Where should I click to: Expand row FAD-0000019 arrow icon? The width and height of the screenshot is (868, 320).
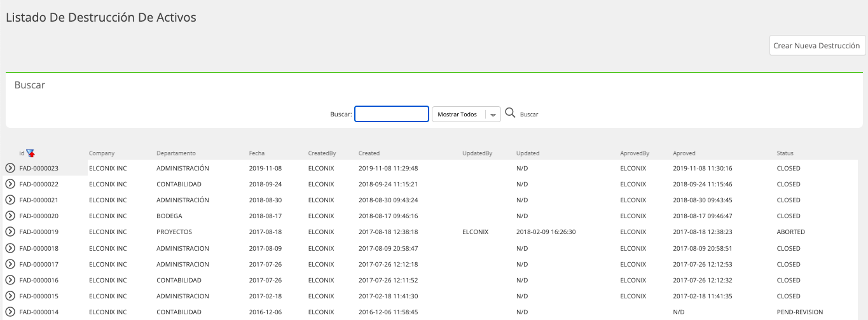tap(10, 232)
